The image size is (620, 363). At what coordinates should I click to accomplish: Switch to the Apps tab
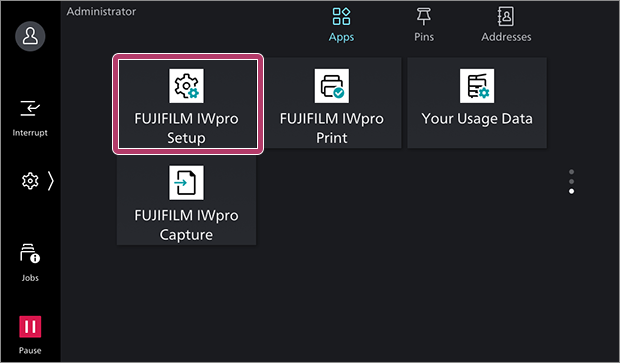(x=341, y=25)
